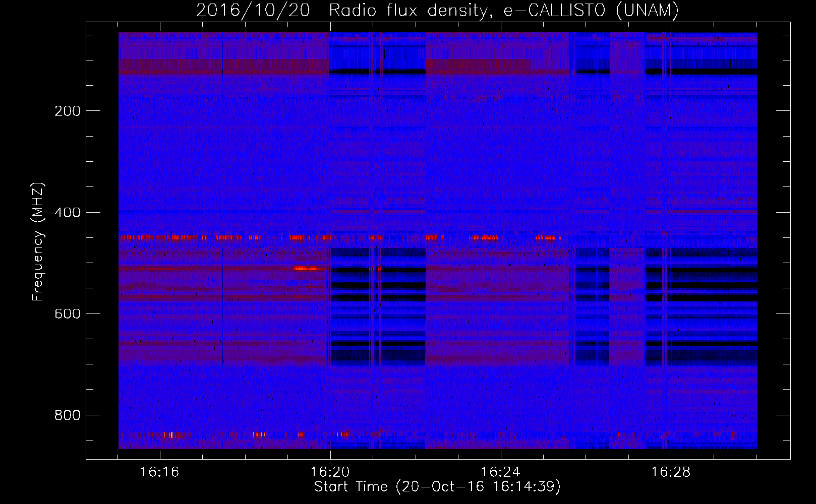Click the X-axis label 'Start Time (20-Oct-16 16:14:39)'
This screenshot has height=504, width=816.
pyautogui.click(x=437, y=487)
